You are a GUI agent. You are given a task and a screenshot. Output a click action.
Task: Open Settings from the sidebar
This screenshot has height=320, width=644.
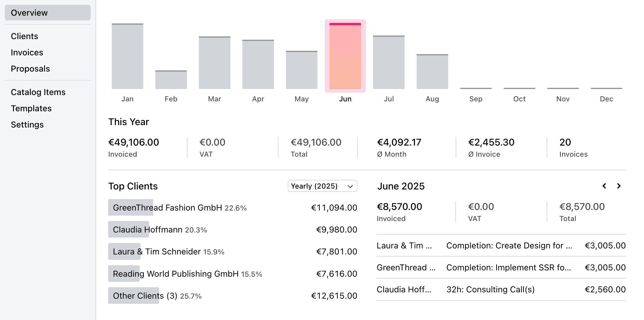pos(27,125)
